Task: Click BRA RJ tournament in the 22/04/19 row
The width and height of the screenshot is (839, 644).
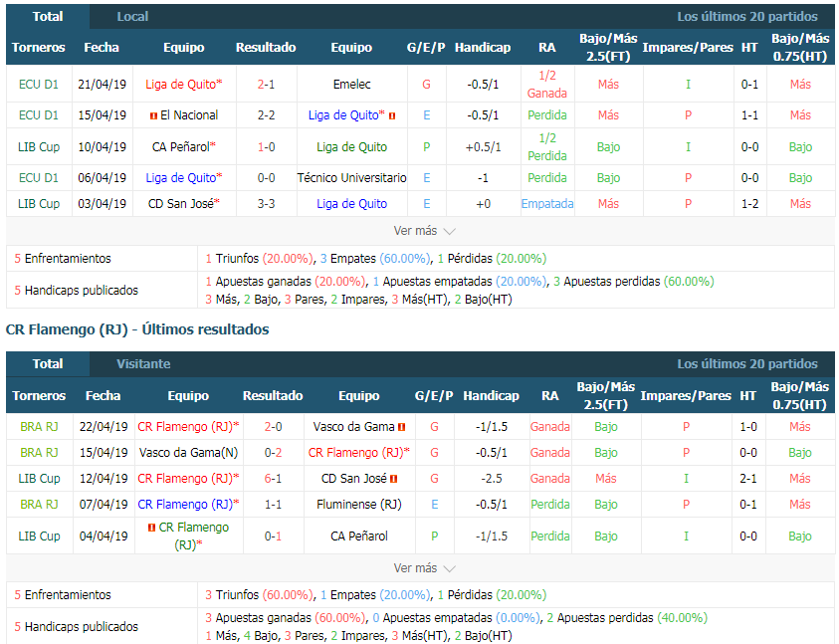Action: [39, 427]
